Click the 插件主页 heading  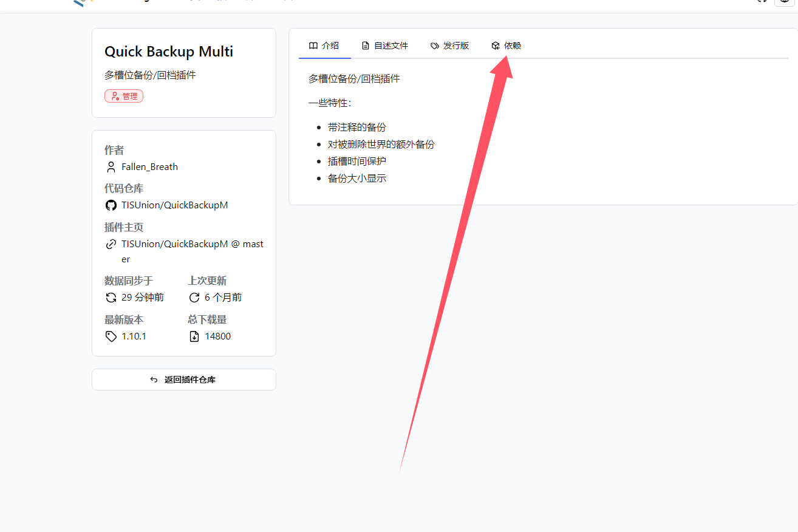(124, 228)
